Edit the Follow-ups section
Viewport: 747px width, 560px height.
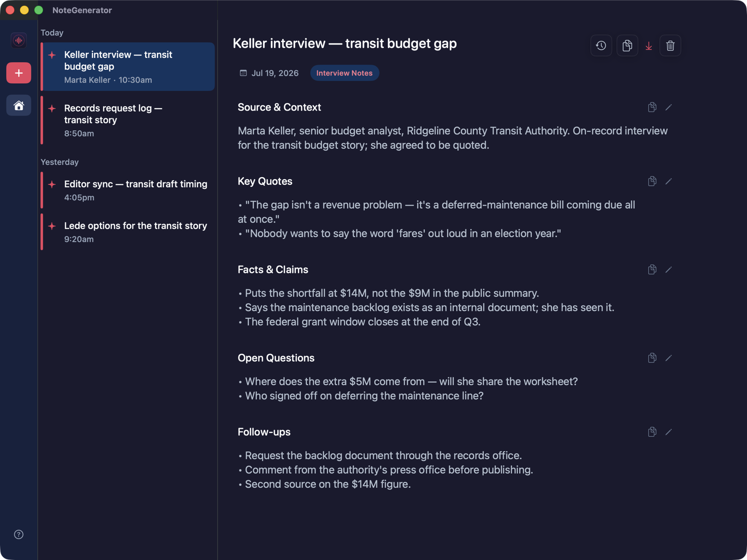[x=669, y=432]
